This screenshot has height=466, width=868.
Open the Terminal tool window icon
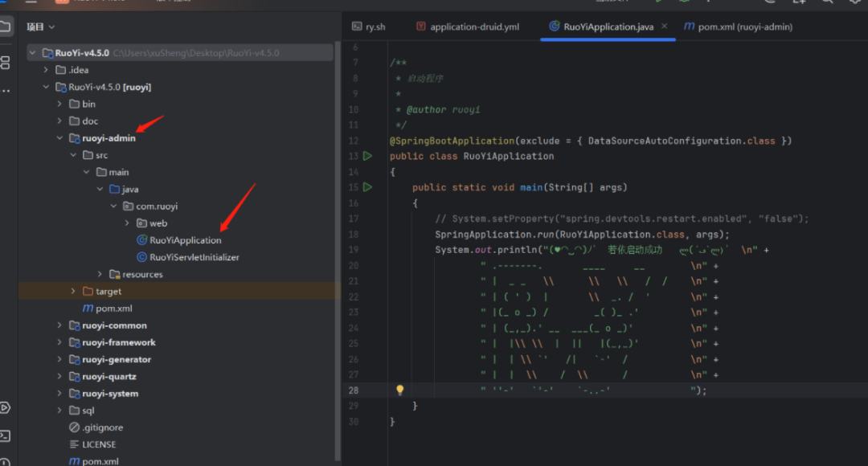tap(5, 435)
